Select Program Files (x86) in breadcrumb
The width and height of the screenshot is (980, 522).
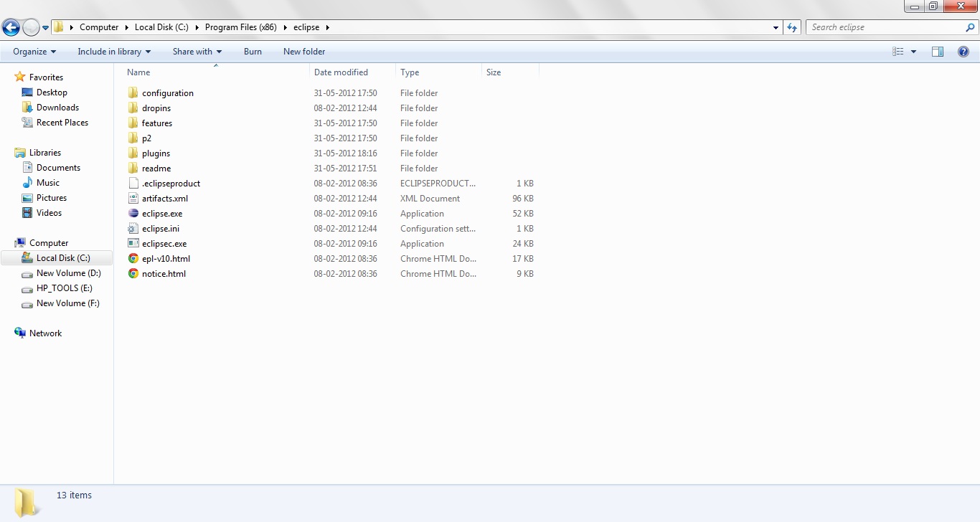(x=241, y=27)
